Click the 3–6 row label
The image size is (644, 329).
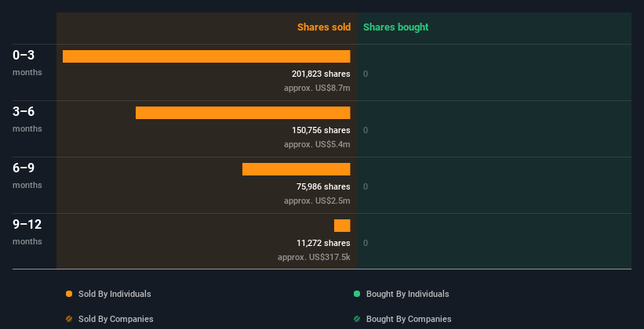(24, 111)
